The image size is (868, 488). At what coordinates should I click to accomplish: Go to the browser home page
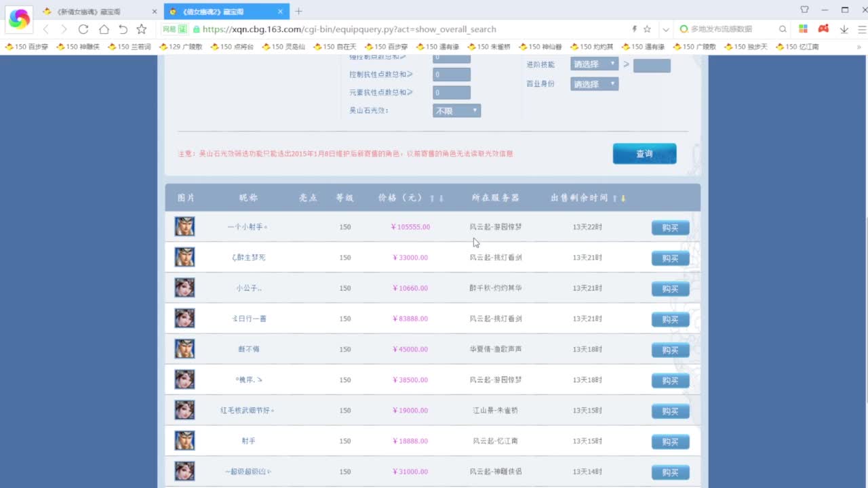pyautogui.click(x=104, y=29)
